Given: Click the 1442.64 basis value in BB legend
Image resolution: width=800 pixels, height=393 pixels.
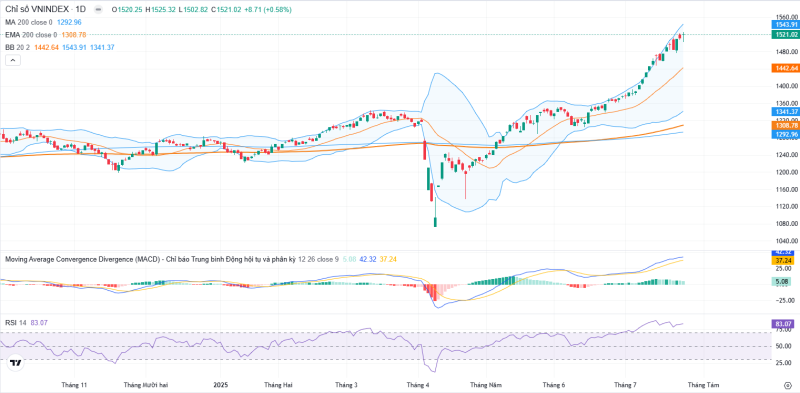Looking at the screenshot, I should [46, 47].
